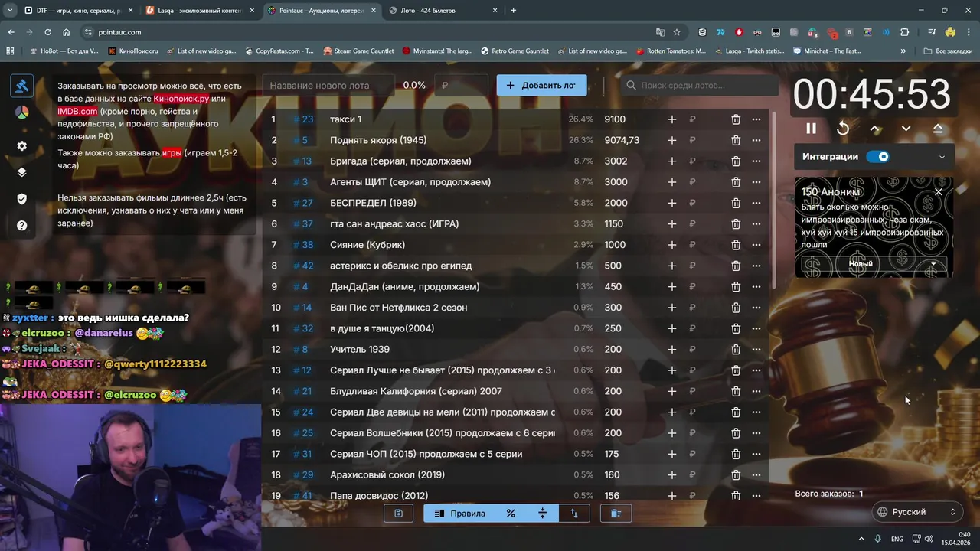
Task: Open the tab search dropdown
Action: coord(10,11)
